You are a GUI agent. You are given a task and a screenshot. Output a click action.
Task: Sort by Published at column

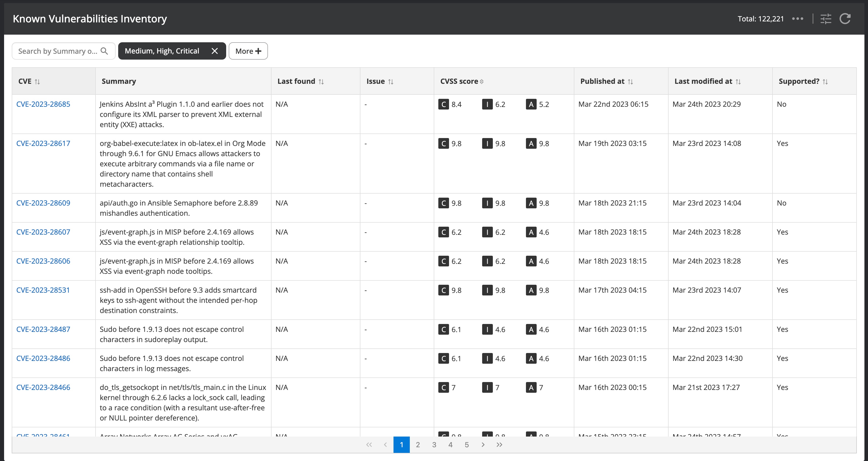click(x=630, y=82)
